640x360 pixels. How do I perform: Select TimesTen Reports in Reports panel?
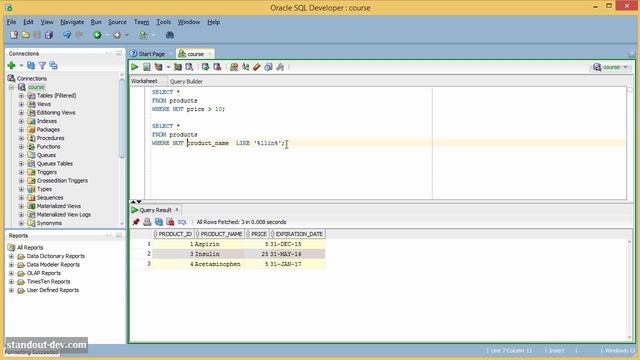coord(48,282)
